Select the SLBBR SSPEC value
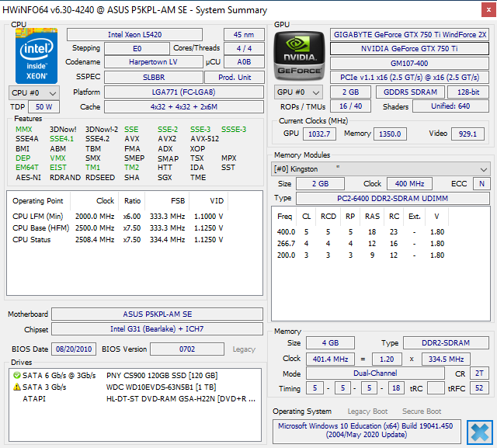 click(x=154, y=78)
